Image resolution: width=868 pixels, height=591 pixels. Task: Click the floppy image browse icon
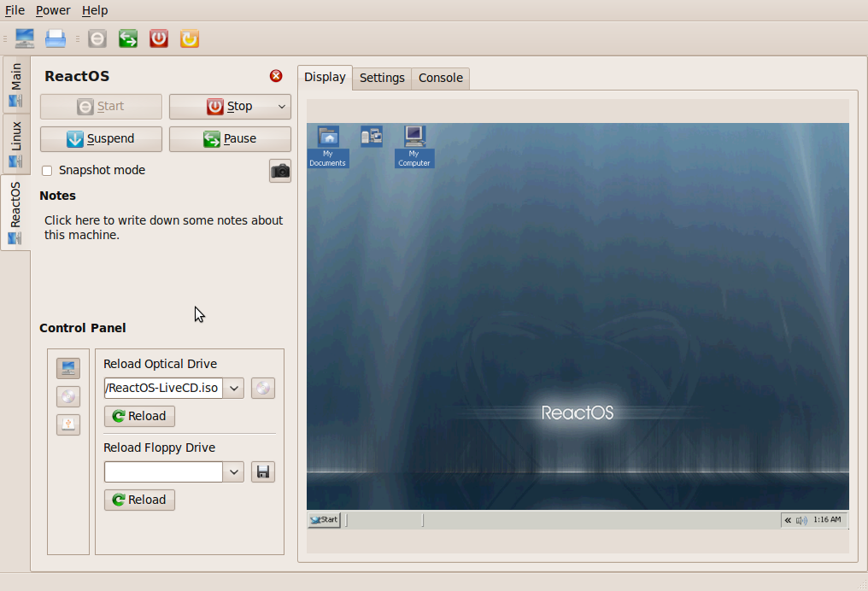tap(262, 471)
